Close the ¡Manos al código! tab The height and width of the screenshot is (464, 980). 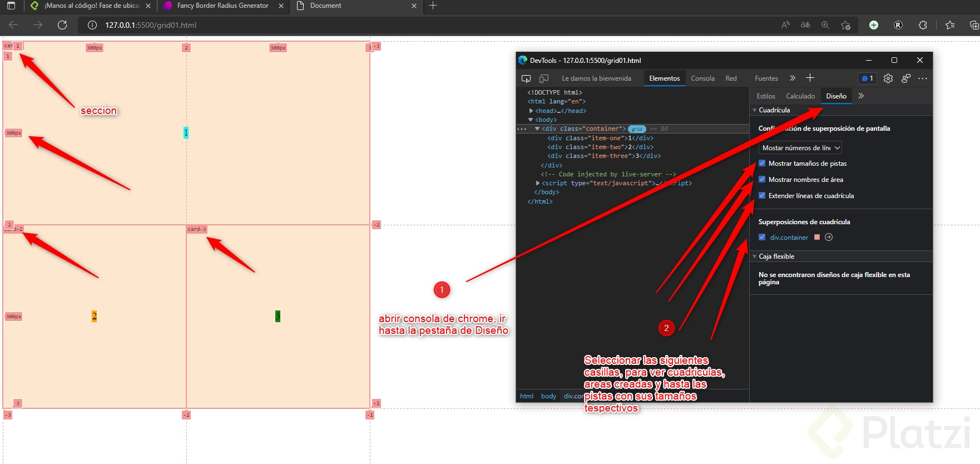click(x=148, y=6)
